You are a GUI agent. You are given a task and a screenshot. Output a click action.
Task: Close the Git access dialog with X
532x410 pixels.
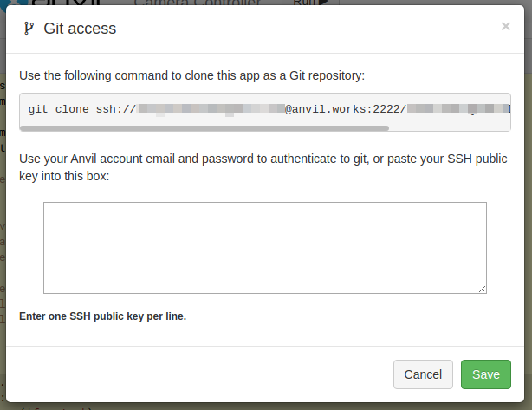tap(506, 27)
